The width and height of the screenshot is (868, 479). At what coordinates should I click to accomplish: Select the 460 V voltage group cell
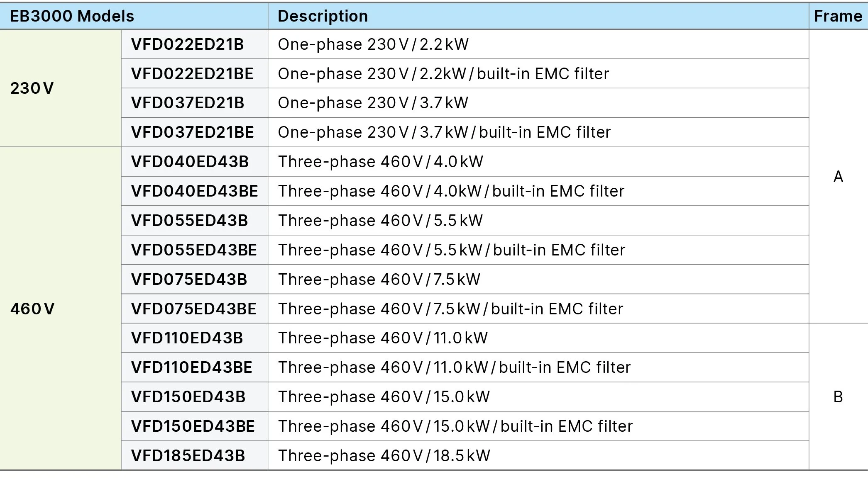point(60,309)
